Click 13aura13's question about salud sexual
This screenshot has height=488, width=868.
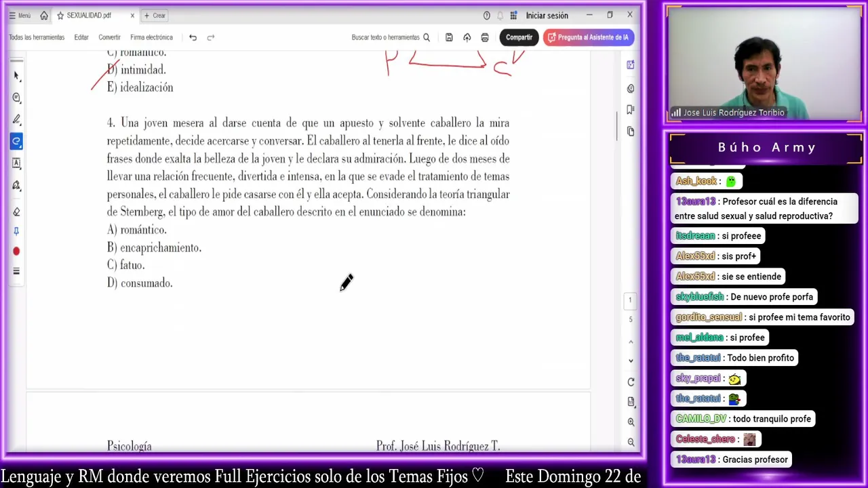point(766,209)
